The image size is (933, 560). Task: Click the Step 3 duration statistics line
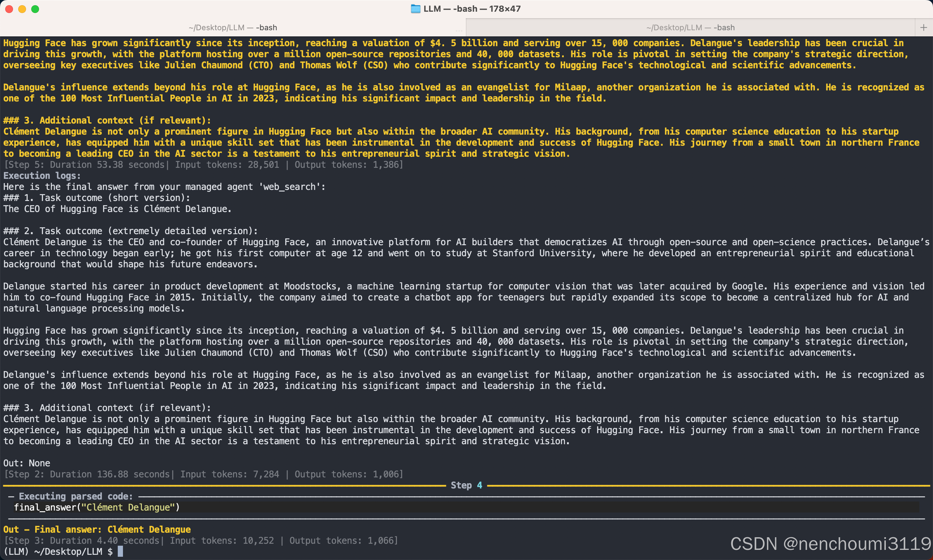[201, 540]
